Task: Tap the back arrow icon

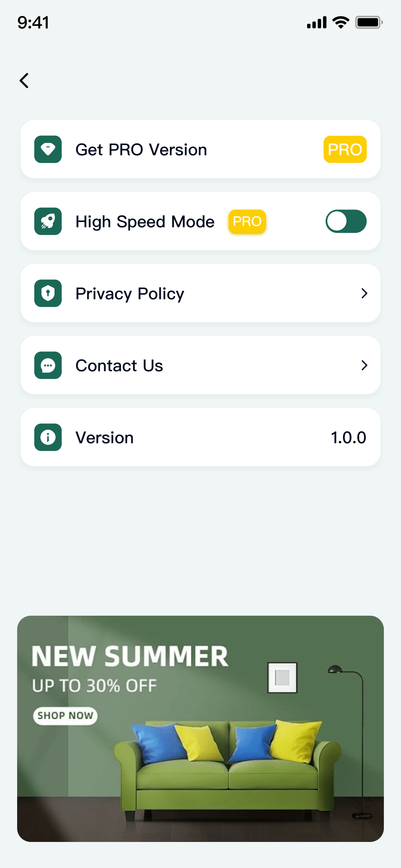Action: click(x=24, y=81)
